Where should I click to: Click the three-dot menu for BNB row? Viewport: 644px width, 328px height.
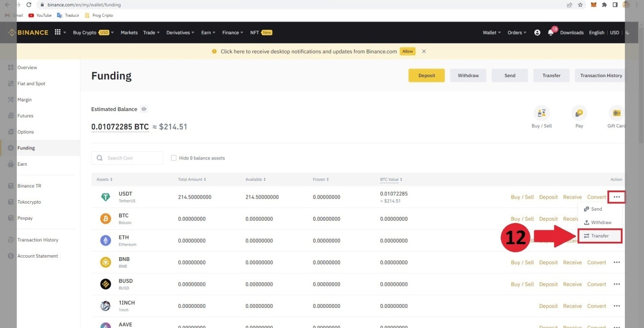click(617, 262)
